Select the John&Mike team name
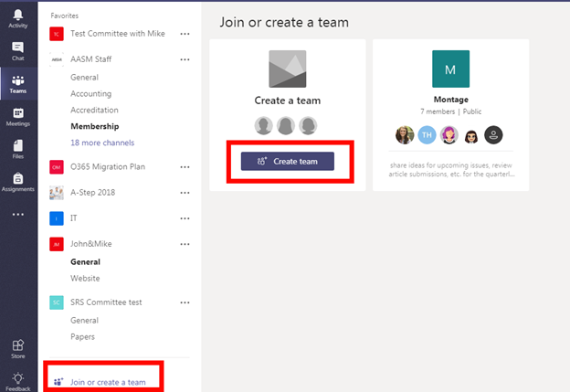This screenshot has height=392, width=570. (x=90, y=244)
